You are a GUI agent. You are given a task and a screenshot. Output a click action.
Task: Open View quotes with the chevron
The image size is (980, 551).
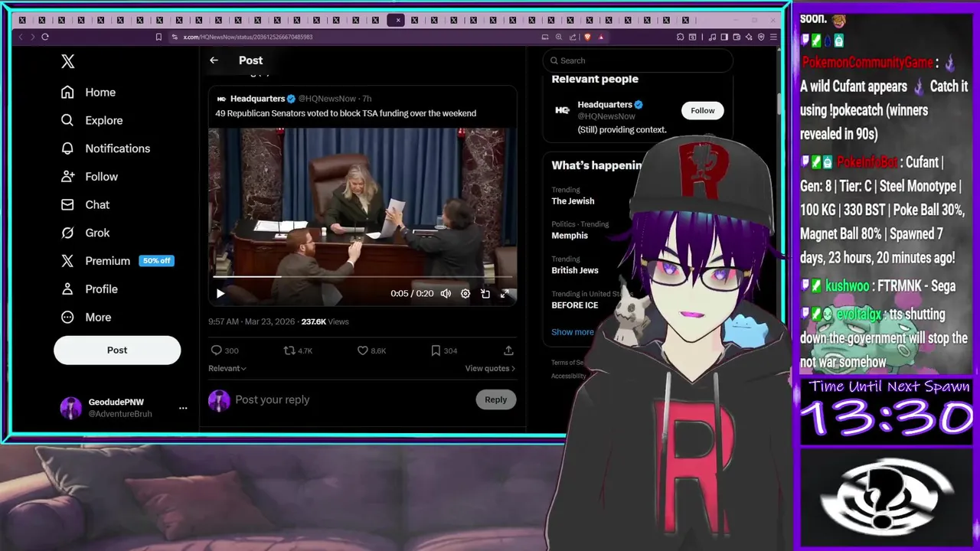pyautogui.click(x=490, y=369)
